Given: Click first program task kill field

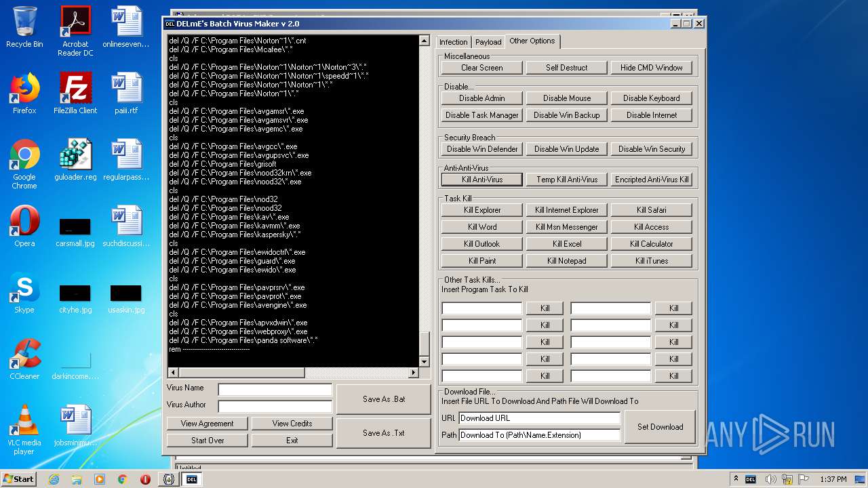Looking at the screenshot, I should pyautogui.click(x=482, y=308).
